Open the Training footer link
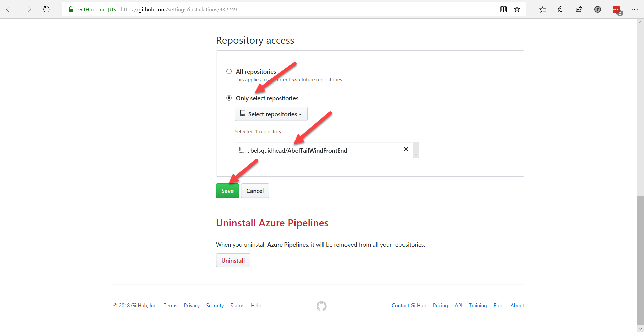Screen dimensions: 644x332 [478, 306]
